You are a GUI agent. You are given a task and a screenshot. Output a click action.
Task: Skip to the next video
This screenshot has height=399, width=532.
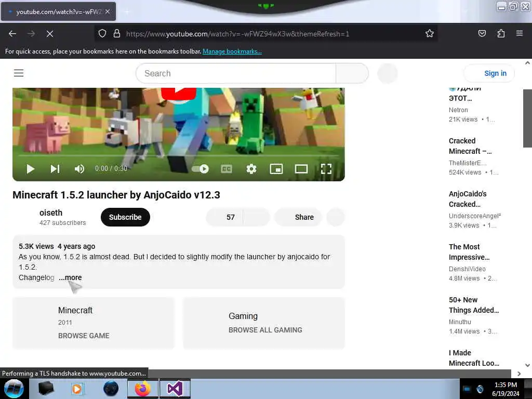55,169
